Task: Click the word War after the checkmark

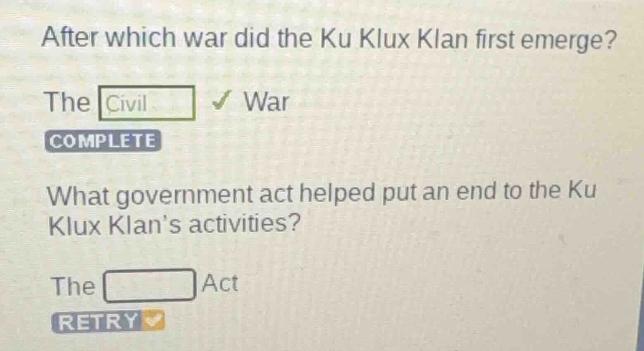Action: click(267, 101)
